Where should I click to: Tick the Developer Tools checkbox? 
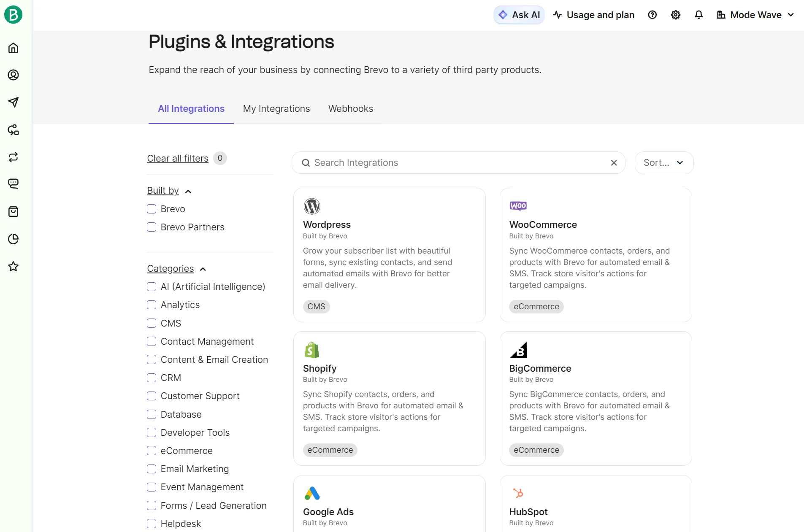click(x=152, y=432)
